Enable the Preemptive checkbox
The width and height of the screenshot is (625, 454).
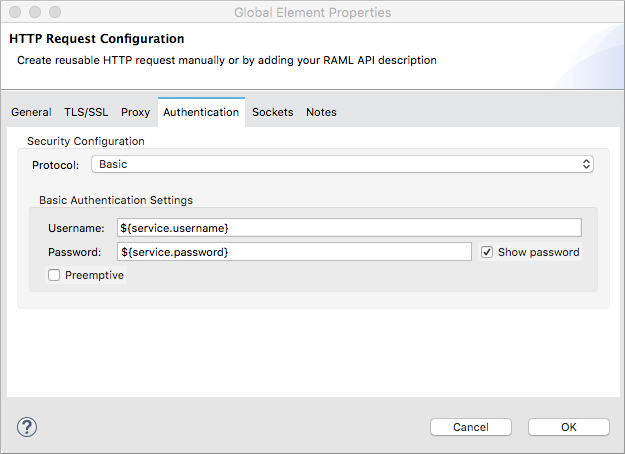click(54, 275)
